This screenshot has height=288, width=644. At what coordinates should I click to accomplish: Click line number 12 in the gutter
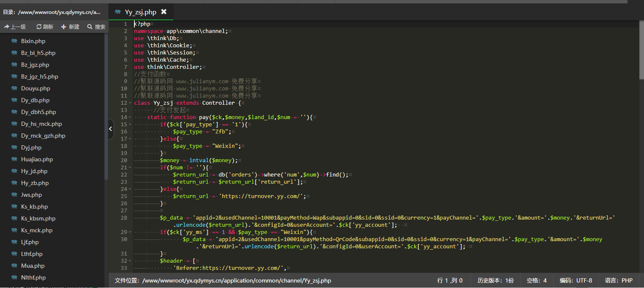tap(124, 103)
